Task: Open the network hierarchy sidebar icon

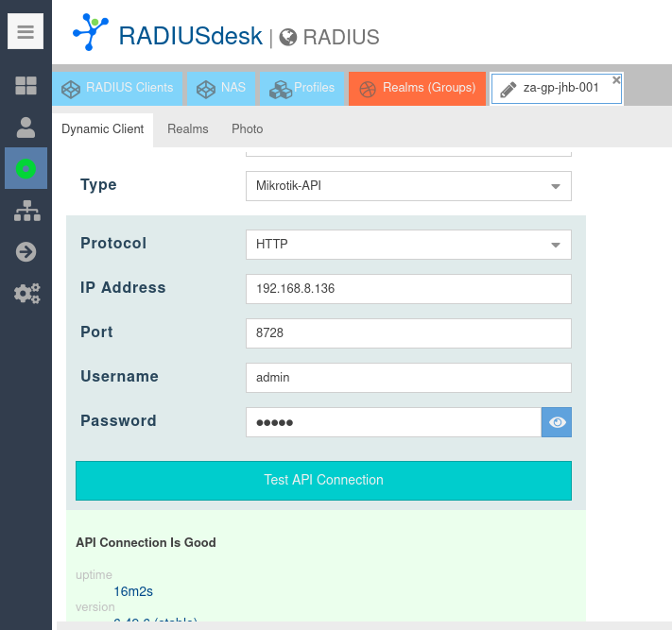Action: [26, 211]
